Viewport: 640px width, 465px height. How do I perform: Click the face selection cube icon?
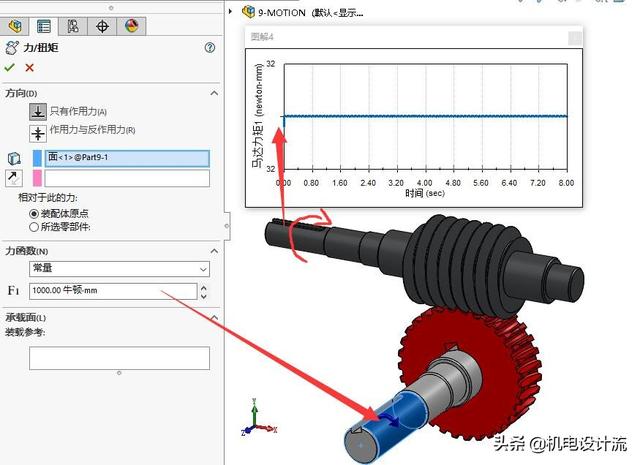click(x=14, y=158)
